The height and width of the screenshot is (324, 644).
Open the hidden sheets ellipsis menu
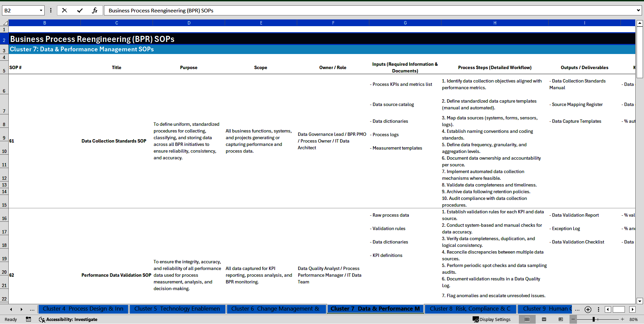click(x=577, y=310)
